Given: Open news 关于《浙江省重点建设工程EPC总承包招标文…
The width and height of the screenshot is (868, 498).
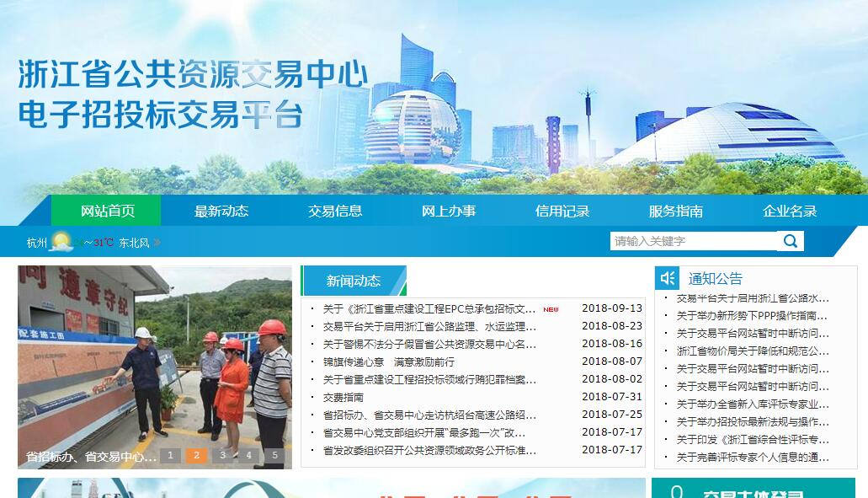Looking at the screenshot, I should point(429,309).
